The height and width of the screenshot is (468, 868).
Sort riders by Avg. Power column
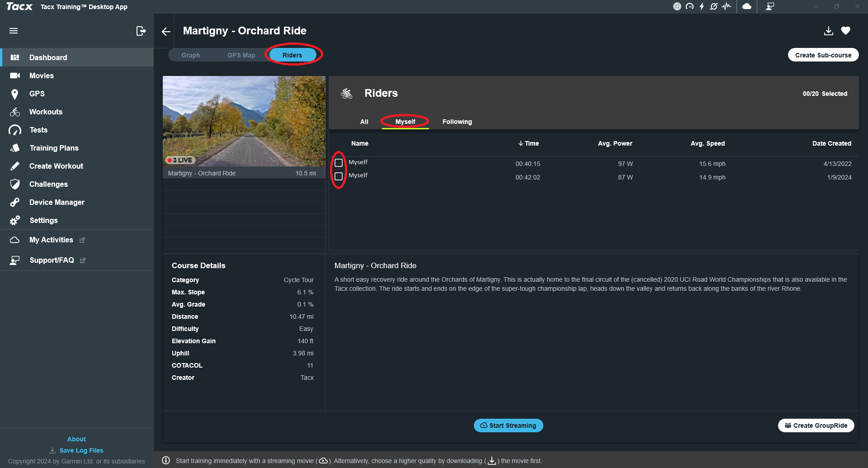point(615,143)
